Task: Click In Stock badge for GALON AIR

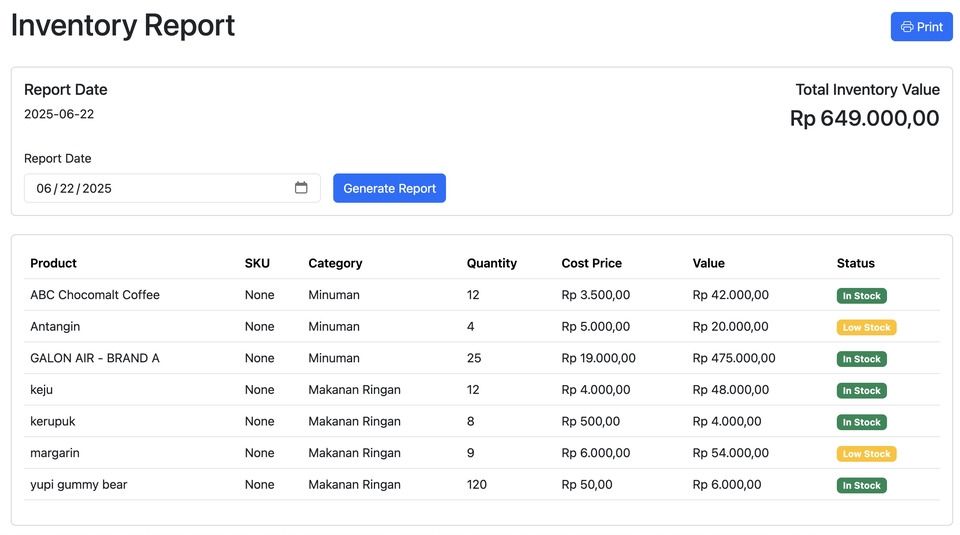Action: pyautogui.click(x=861, y=359)
